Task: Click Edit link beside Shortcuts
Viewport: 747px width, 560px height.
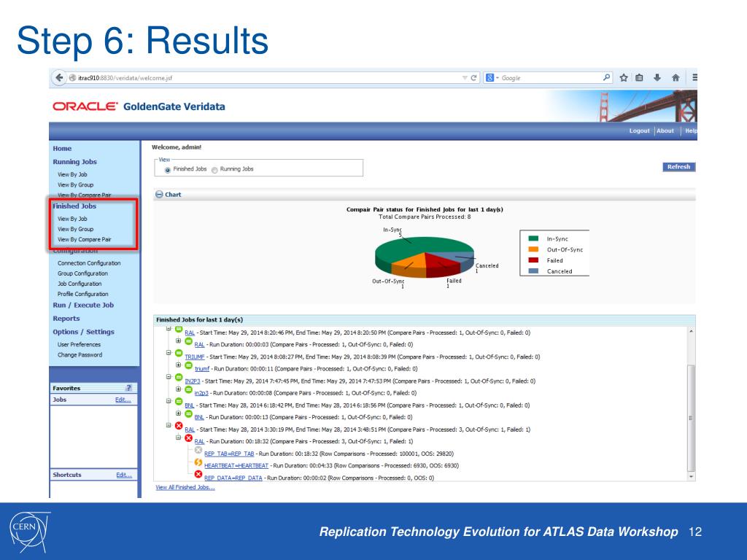Action: point(124,475)
